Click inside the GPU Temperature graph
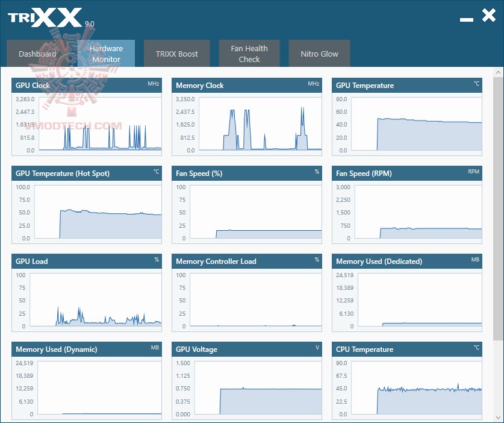The width and height of the screenshot is (504, 423). [417, 124]
